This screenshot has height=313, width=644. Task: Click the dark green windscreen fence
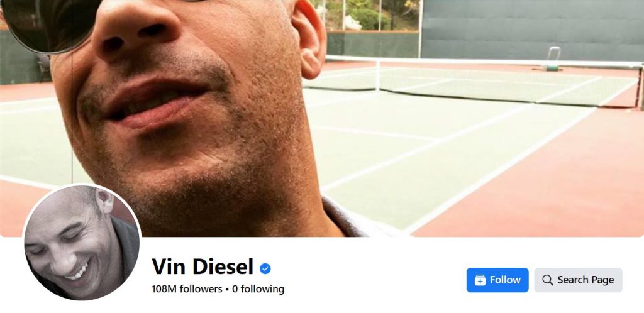533,30
